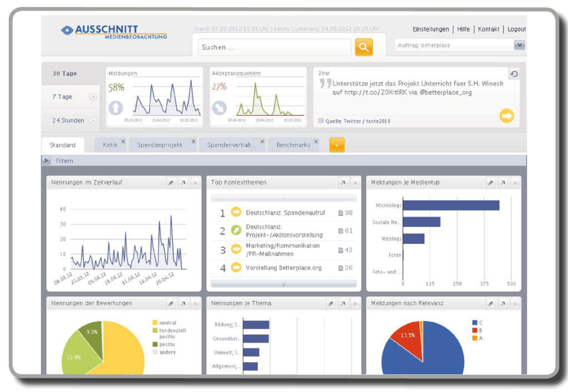Screen dimensions: 568x392
Task: Add a new tab with orange plus
Action: pyautogui.click(x=337, y=145)
